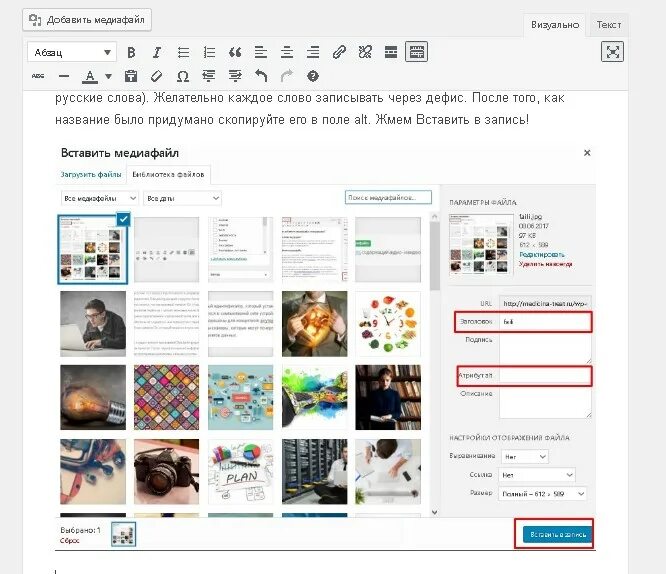Click the red Delete permanently link
Screen dimensions: 666x574
[545, 264]
